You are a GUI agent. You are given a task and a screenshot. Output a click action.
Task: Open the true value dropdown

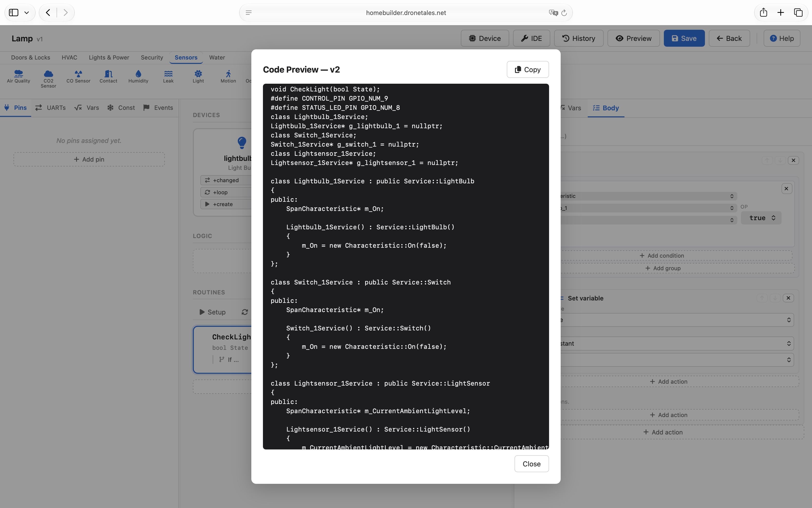761,218
